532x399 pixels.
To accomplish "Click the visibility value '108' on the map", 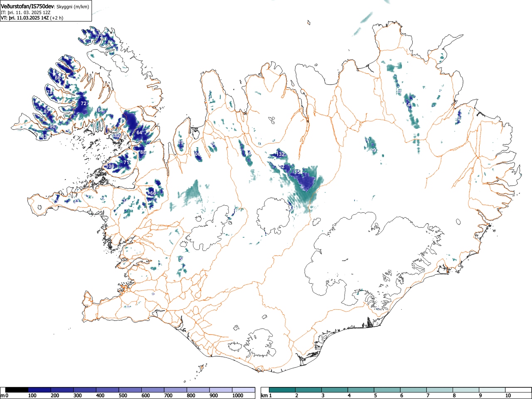I will point(110,166).
